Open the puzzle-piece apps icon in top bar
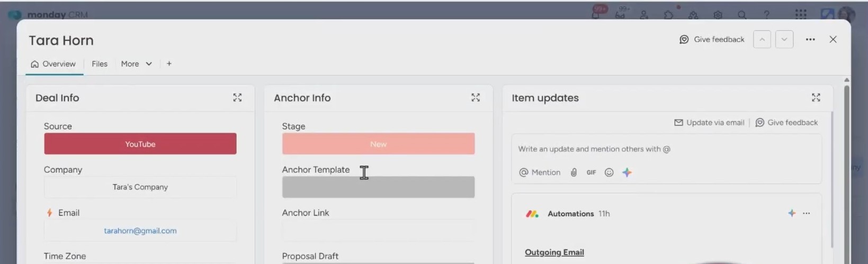Image resolution: width=868 pixels, height=264 pixels. tap(668, 15)
